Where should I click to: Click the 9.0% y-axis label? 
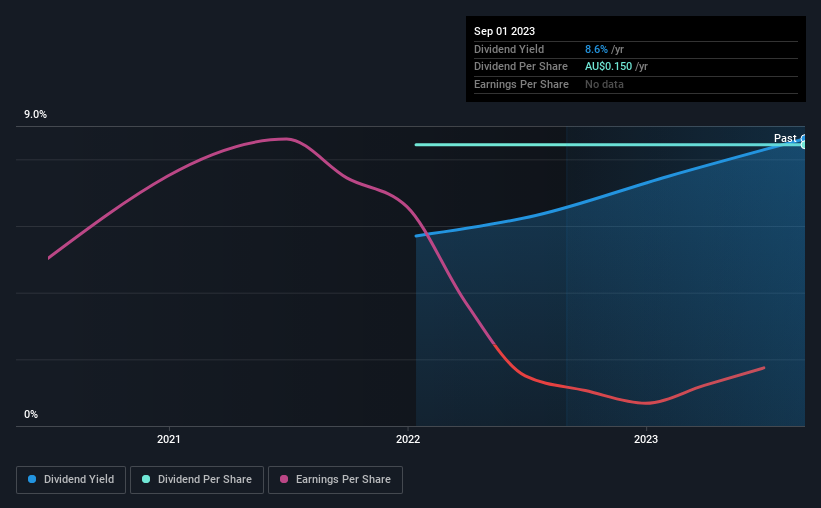pyautogui.click(x=35, y=115)
